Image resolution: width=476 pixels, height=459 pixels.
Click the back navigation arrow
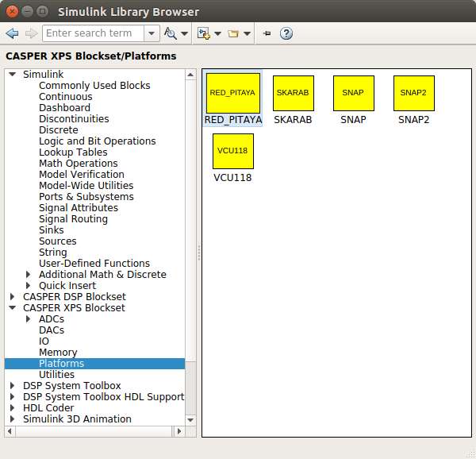[12, 33]
